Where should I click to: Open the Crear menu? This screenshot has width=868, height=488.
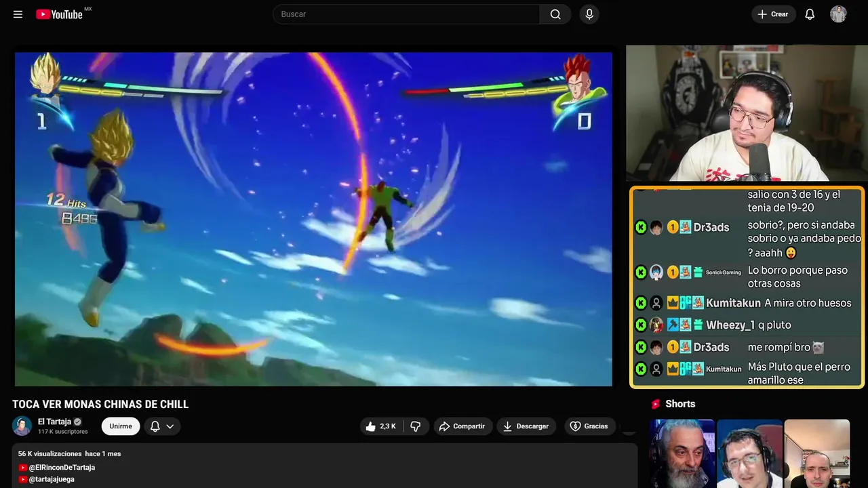tap(773, 14)
